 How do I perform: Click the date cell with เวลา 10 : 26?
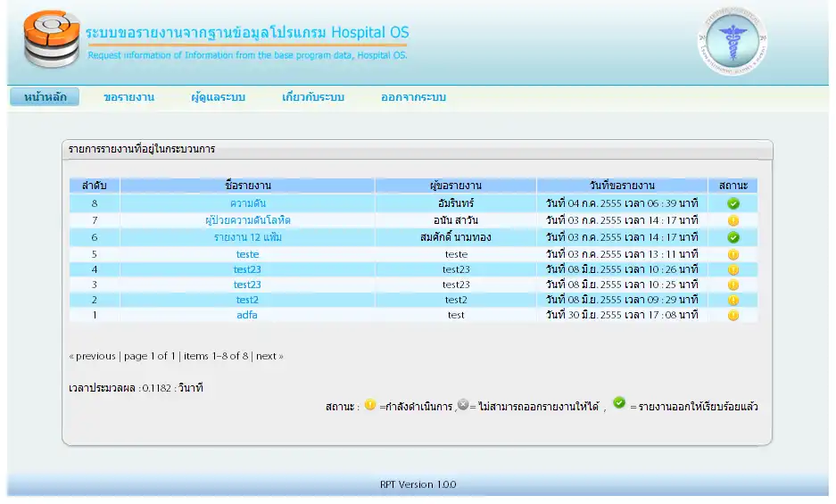[x=622, y=269]
